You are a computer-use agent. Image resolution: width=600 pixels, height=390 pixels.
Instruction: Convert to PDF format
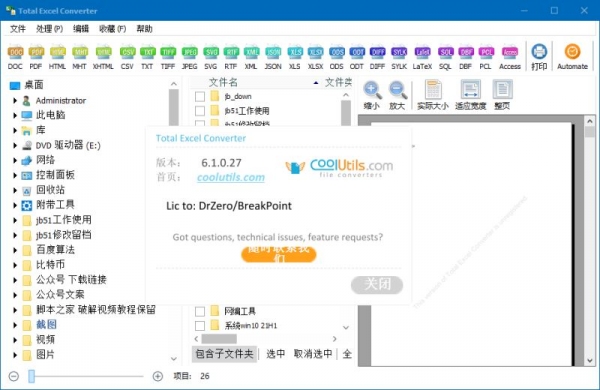36,57
